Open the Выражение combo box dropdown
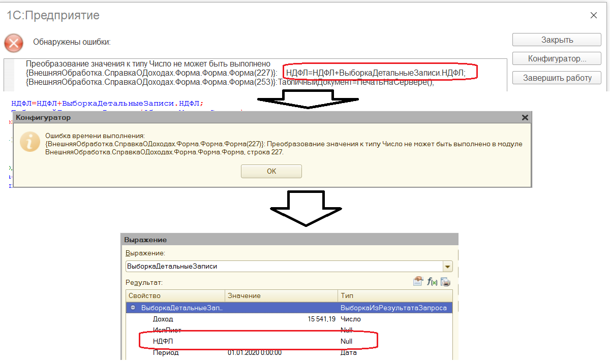 447,266
